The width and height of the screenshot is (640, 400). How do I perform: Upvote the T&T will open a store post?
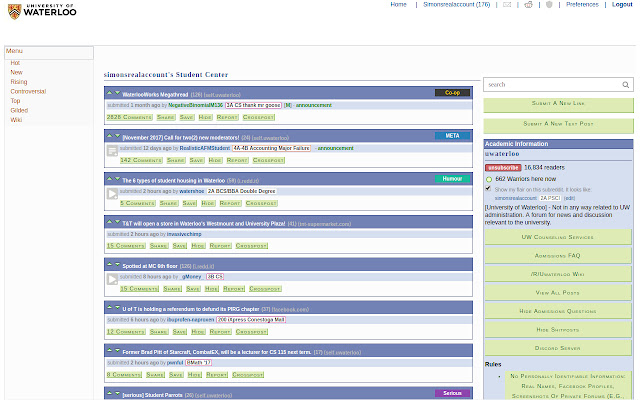(109, 222)
